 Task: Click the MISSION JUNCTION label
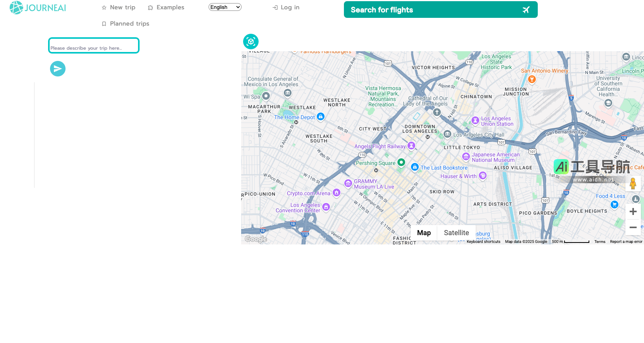516,92
